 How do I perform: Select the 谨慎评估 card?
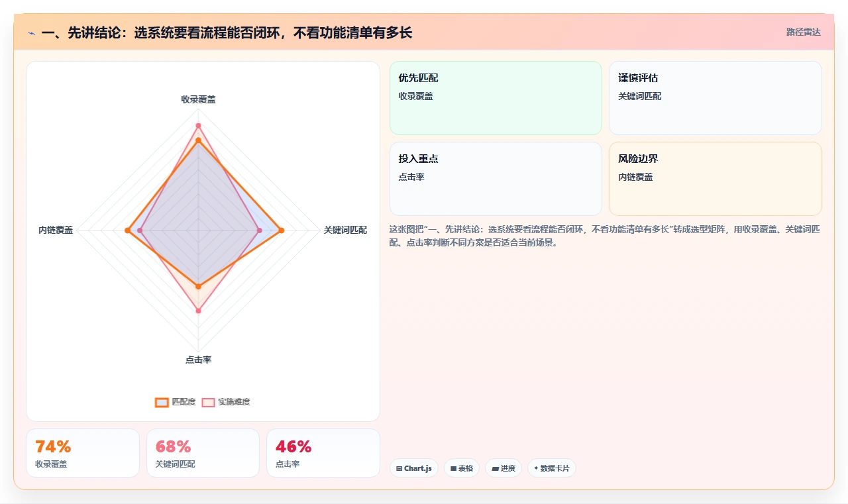pos(715,98)
